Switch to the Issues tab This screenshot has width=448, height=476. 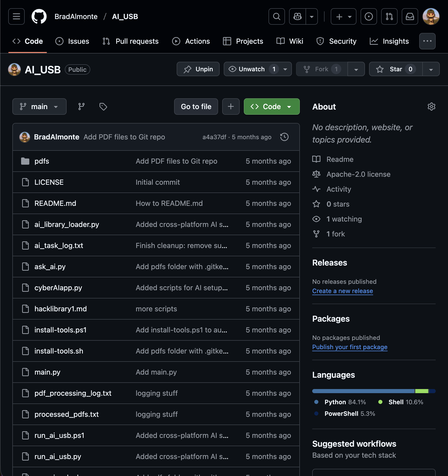tap(72, 41)
